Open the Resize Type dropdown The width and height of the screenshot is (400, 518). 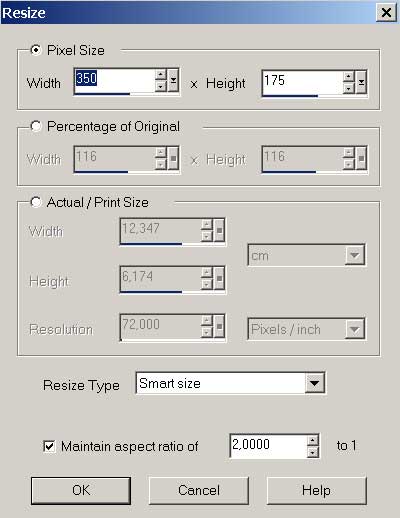tap(314, 383)
